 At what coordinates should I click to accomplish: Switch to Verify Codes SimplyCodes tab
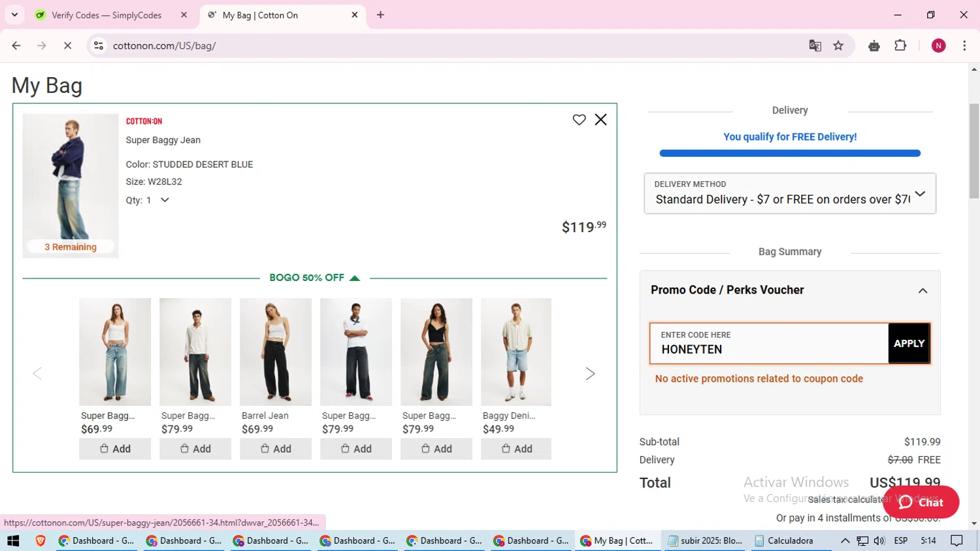108,15
